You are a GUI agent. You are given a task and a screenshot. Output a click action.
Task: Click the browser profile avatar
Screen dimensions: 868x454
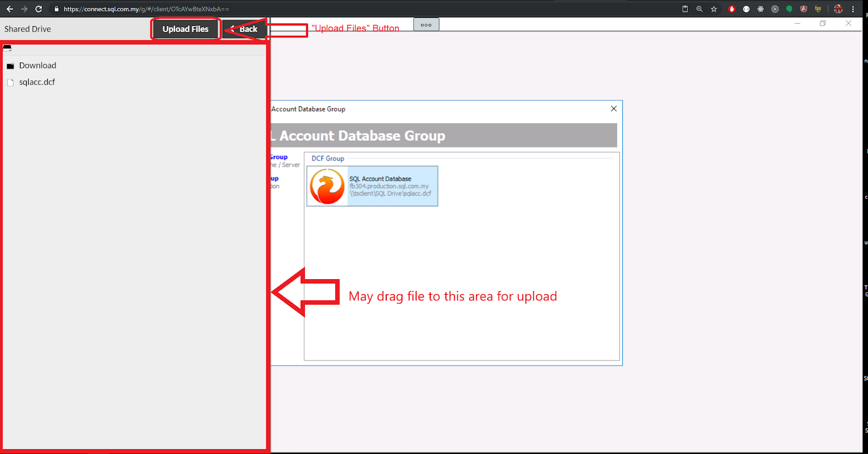coord(838,9)
